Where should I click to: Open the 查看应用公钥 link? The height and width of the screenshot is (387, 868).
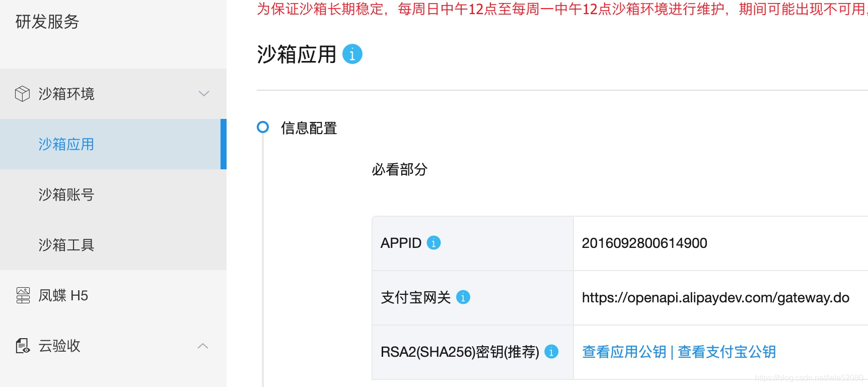[x=624, y=352]
